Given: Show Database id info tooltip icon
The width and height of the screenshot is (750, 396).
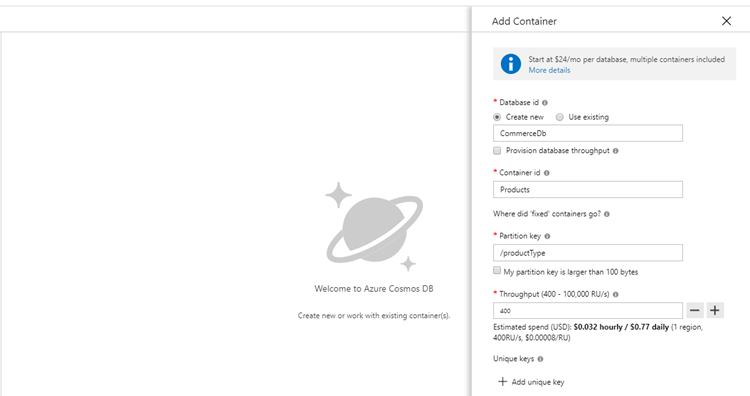Looking at the screenshot, I should (x=545, y=103).
